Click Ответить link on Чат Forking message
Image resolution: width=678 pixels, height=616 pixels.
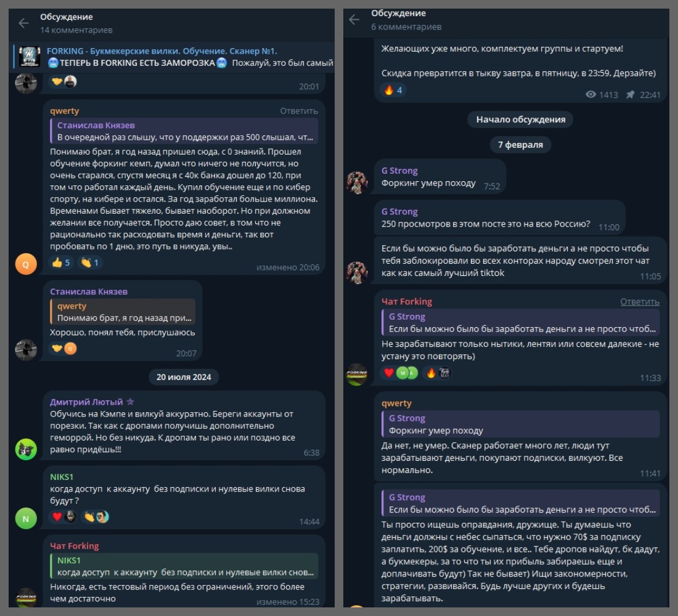click(x=640, y=301)
